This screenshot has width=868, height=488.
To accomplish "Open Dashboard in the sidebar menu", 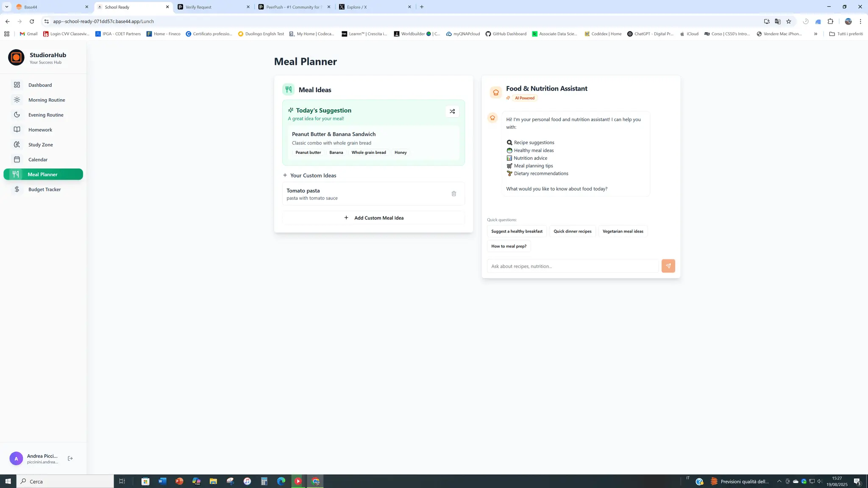I will click(x=43, y=85).
